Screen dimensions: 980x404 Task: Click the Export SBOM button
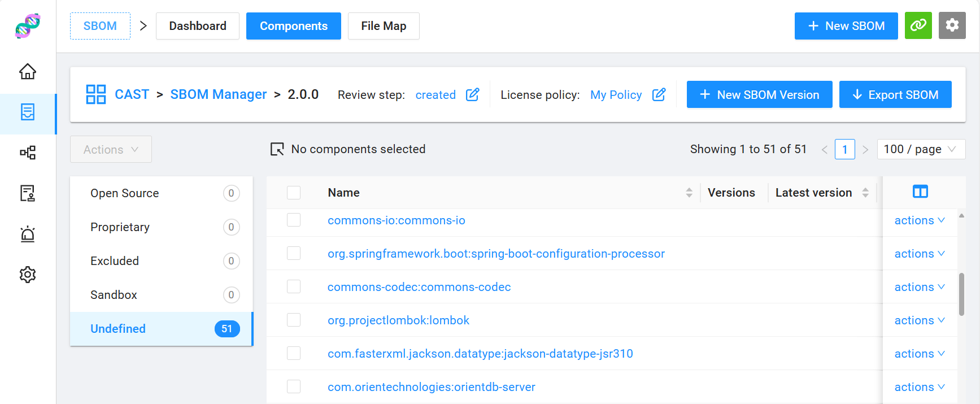pos(895,95)
